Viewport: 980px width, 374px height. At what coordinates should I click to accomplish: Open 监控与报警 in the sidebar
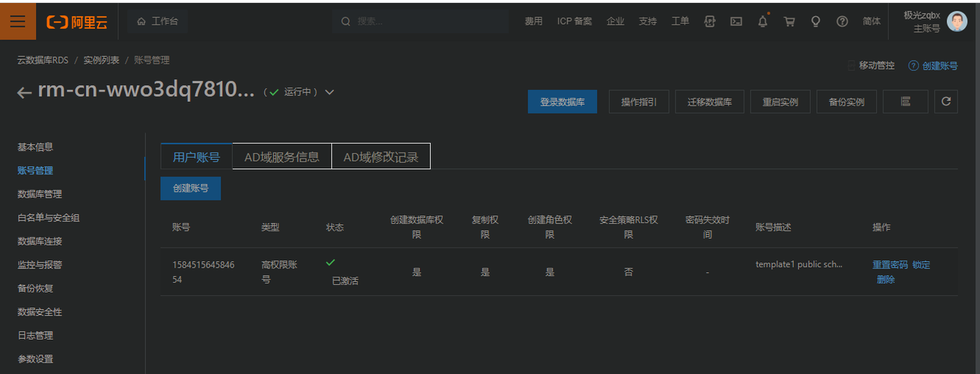coord(40,265)
